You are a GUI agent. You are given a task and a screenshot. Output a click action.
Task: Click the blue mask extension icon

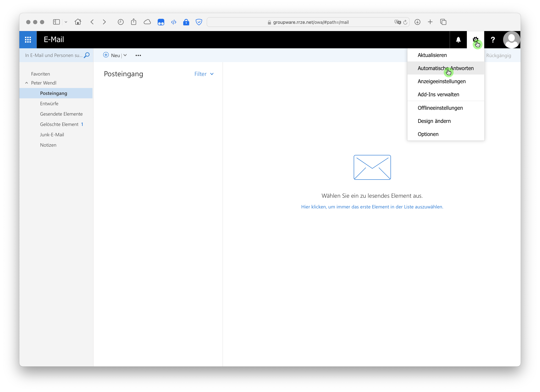point(161,22)
